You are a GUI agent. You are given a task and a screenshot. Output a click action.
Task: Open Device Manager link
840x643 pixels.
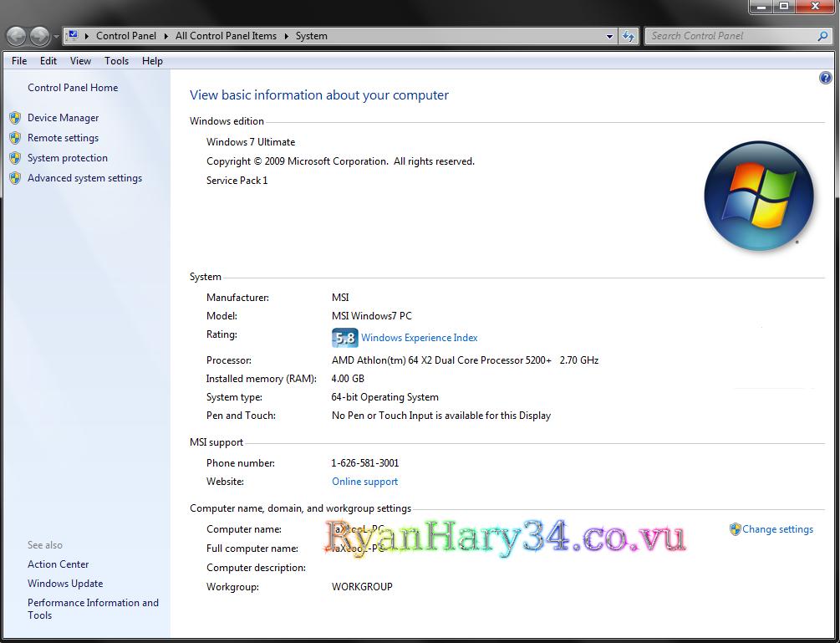click(x=64, y=118)
